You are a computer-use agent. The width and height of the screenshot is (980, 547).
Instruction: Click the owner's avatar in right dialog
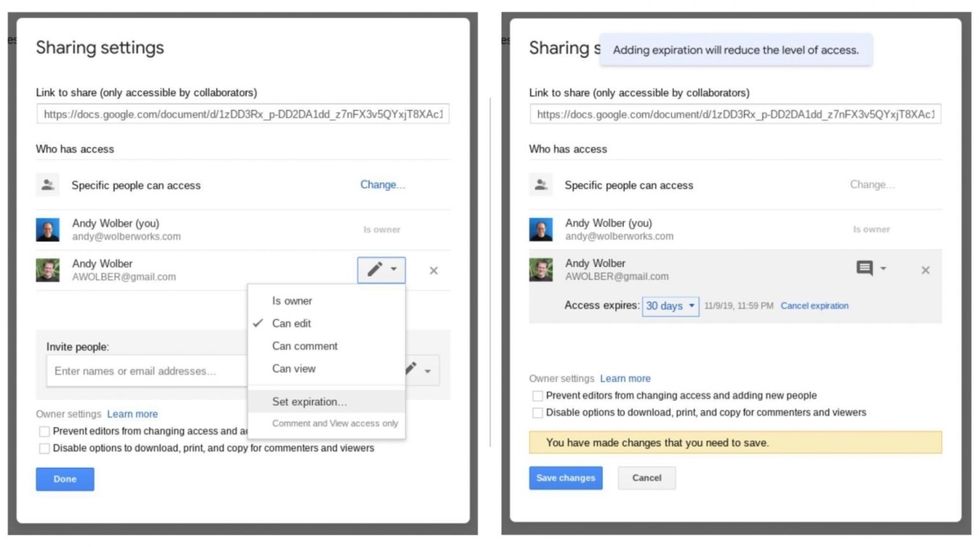[x=540, y=229]
